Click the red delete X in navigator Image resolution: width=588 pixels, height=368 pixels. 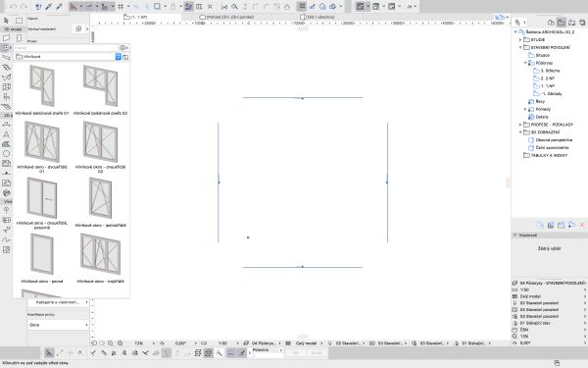point(582,225)
